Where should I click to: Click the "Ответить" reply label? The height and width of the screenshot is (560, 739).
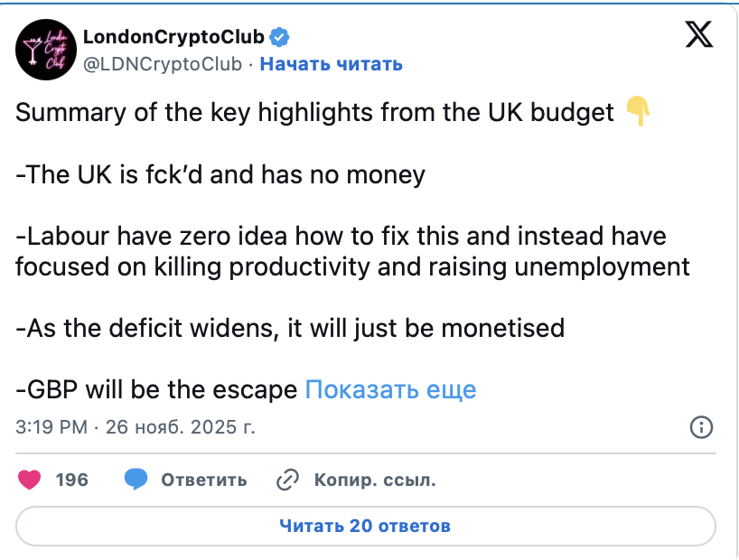coord(204,481)
